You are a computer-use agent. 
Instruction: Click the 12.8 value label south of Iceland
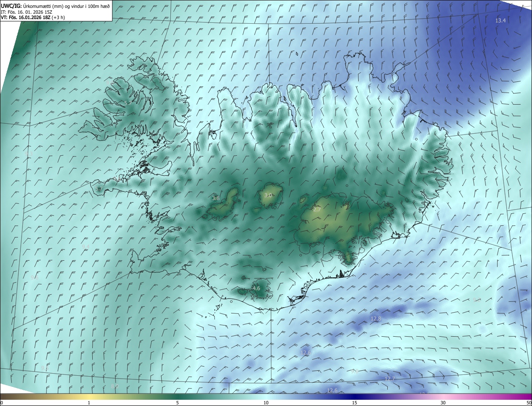coord(376,318)
